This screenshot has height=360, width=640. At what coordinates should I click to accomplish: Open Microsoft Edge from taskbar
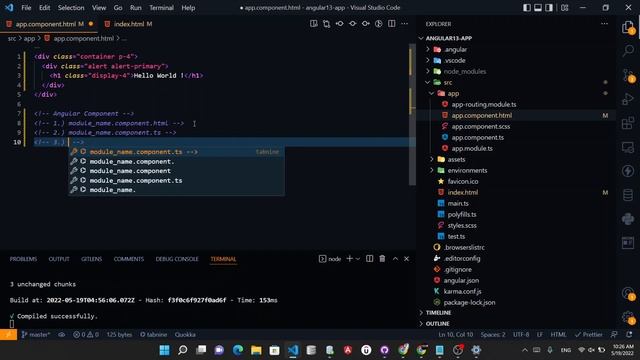[238, 350]
